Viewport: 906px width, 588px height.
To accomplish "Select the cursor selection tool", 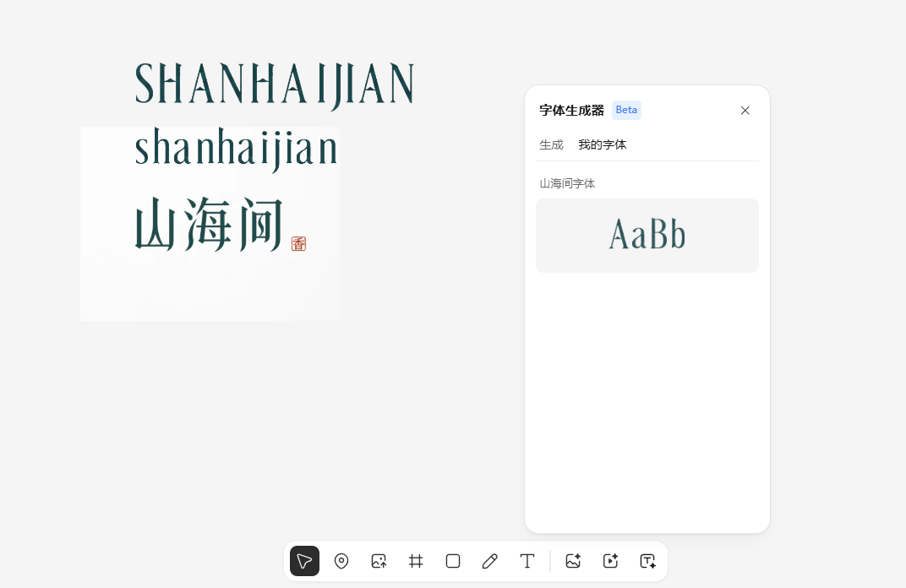I will point(305,561).
